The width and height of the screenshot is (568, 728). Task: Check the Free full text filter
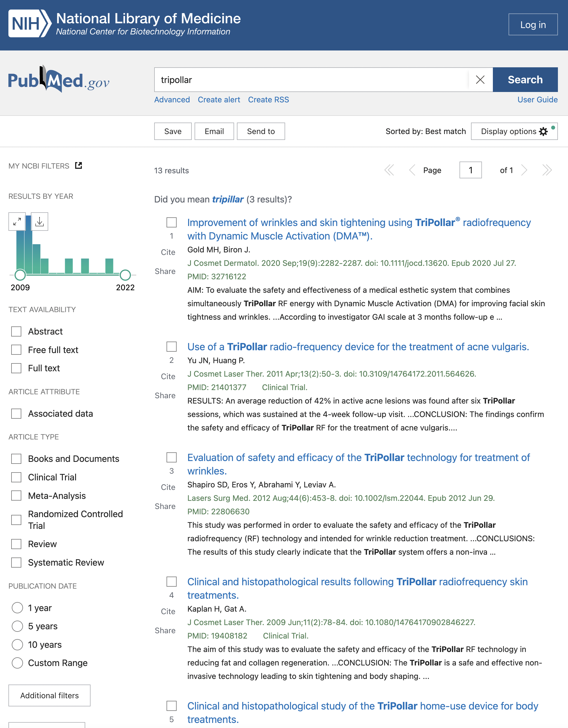click(x=16, y=350)
